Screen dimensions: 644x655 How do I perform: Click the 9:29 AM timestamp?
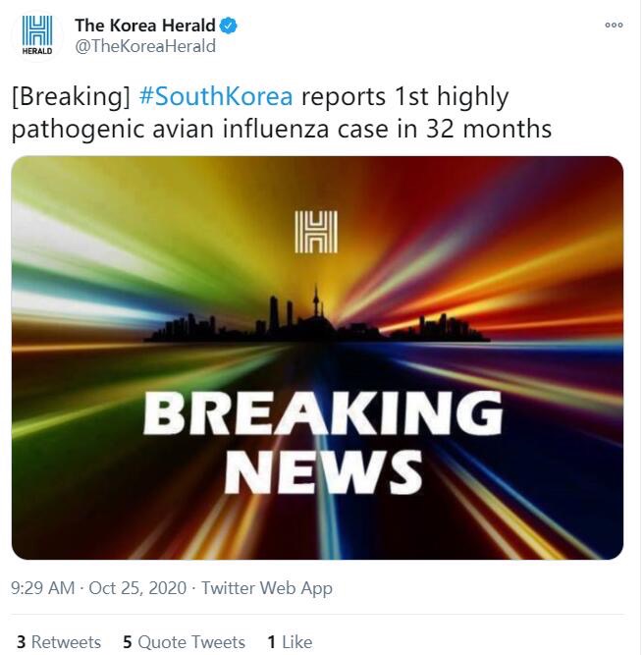tap(42, 588)
